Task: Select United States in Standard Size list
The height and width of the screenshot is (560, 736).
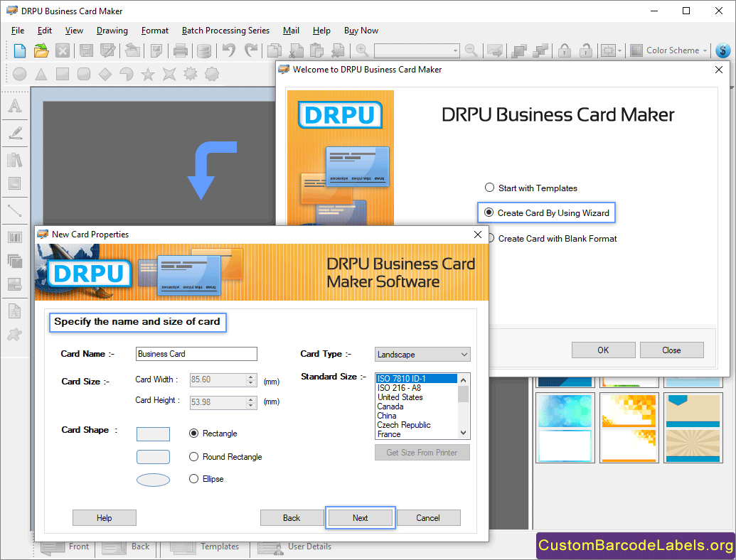Action: pos(416,397)
